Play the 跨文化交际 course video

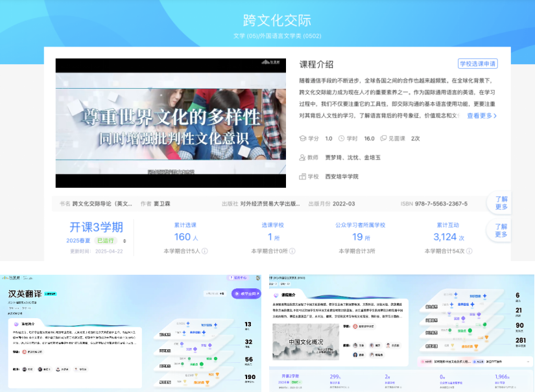tap(171, 123)
